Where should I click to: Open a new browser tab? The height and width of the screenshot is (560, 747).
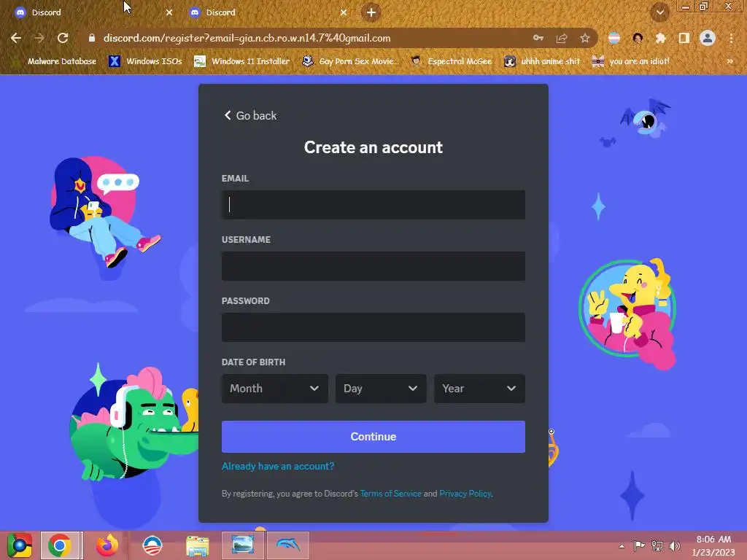371,12
